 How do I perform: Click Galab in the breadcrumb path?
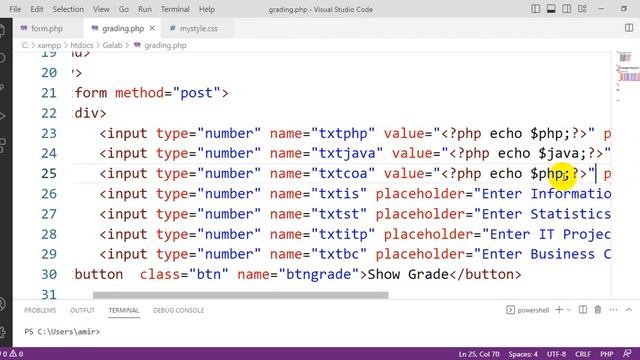click(112, 45)
